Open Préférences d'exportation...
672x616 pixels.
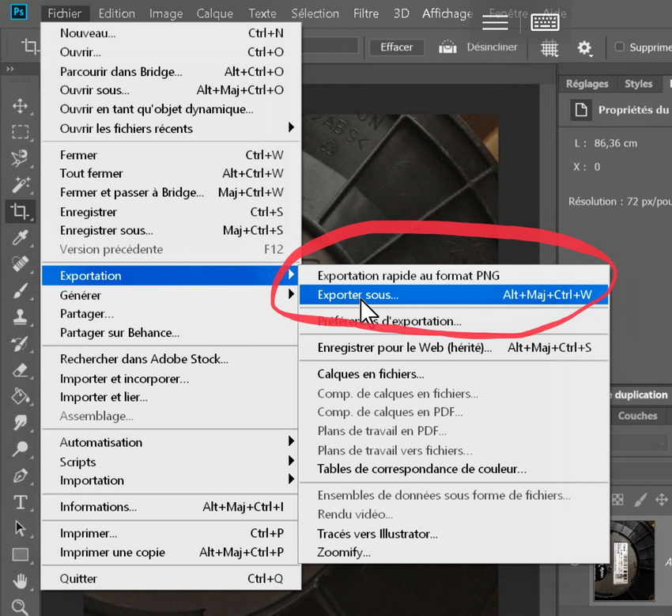(454, 321)
